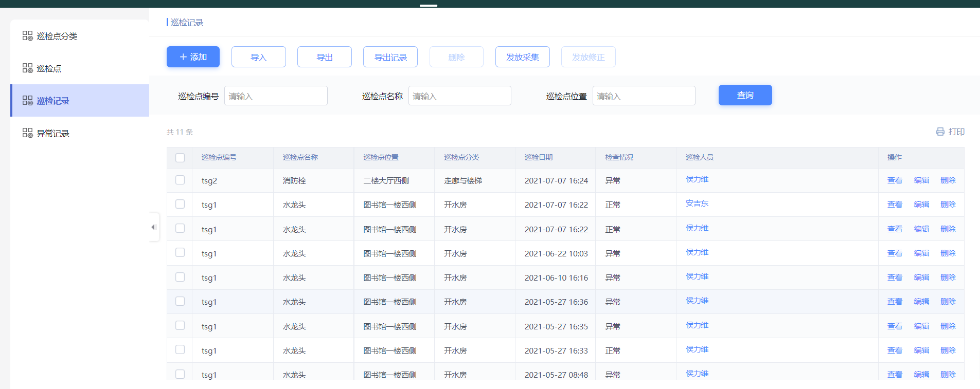
Task: Click into the 巡检点位置 search field
Action: [x=644, y=96]
